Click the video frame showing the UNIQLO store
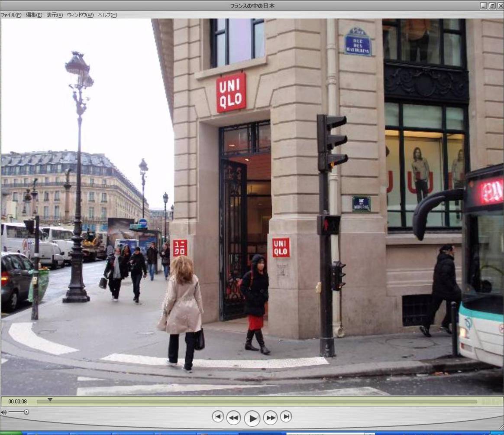This screenshot has width=504, height=435. (x=252, y=207)
